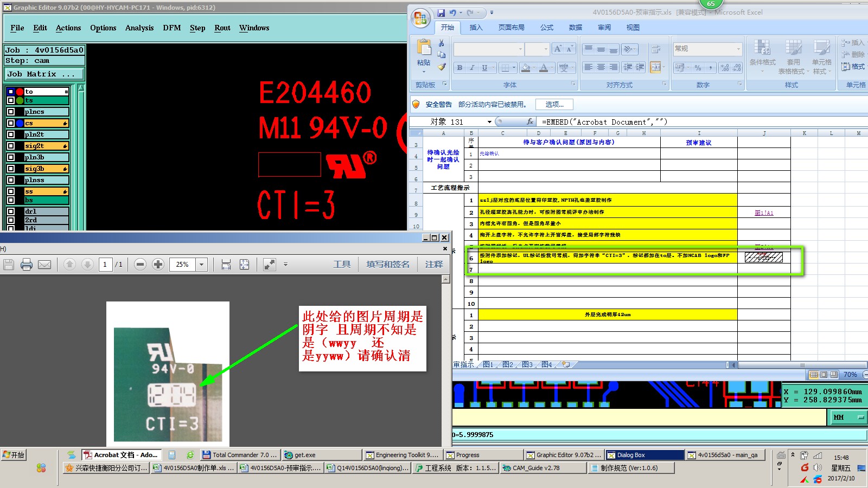Activate Excel Format Painter brush

442,67
